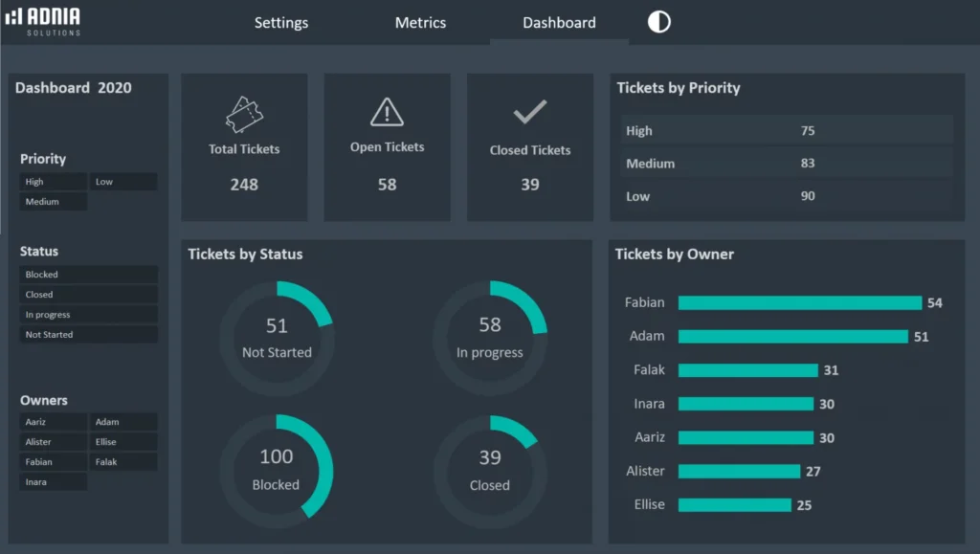Filter tickets by Closed status
This screenshot has height=554, width=980.
[88, 294]
